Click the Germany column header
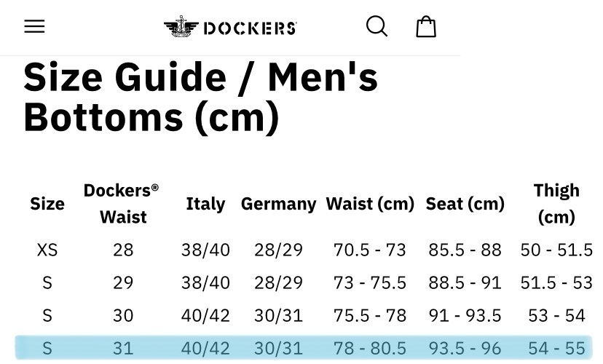The height and width of the screenshot is (364, 603). 278,204
